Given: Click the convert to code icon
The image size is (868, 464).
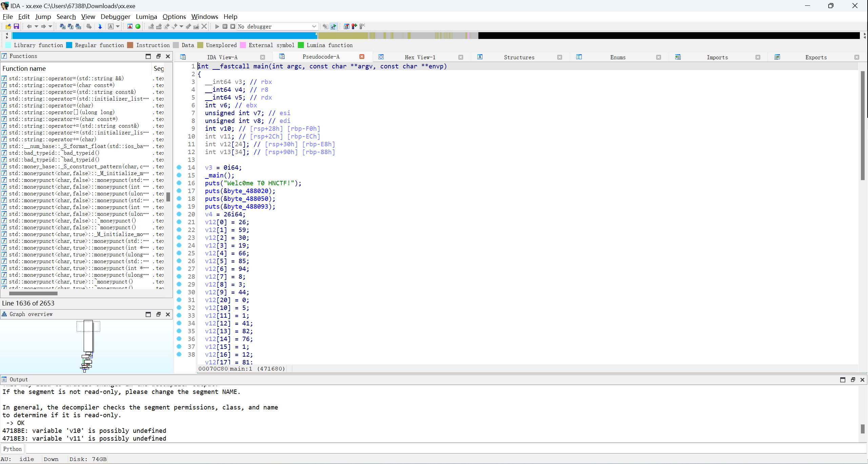Looking at the screenshot, I should [x=151, y=26].
